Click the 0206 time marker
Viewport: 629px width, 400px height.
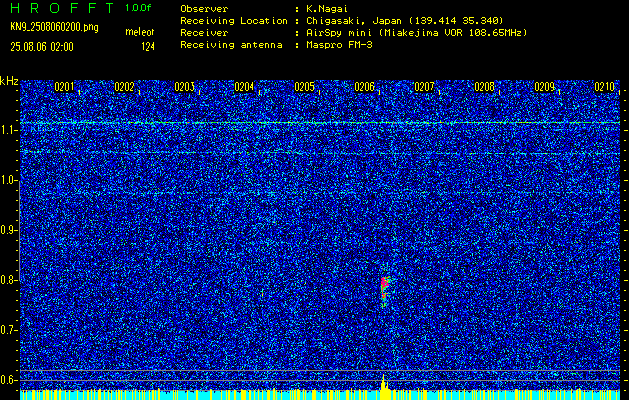tap(365, 87)
